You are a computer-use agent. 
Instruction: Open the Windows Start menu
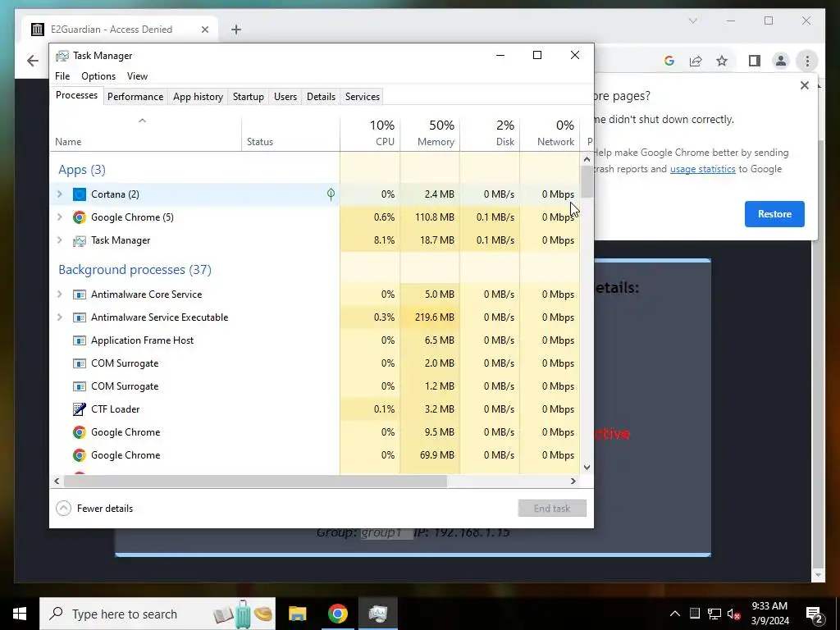click(x=20, y=614)
